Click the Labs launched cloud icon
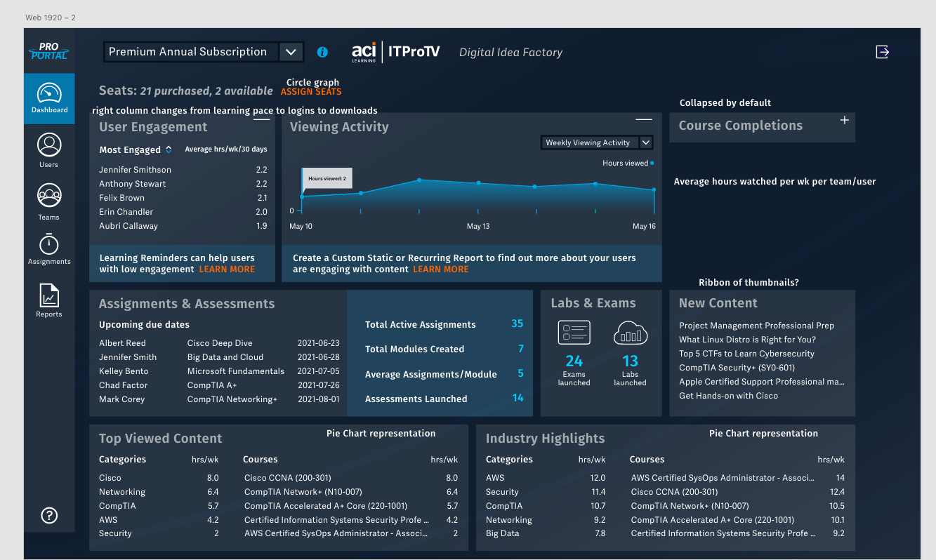 630,333
